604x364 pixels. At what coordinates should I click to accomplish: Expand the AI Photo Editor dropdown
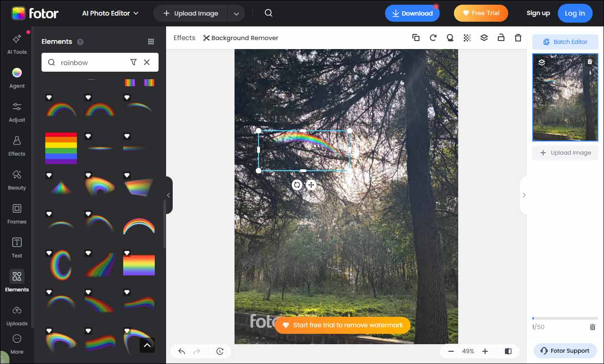click(x=110, y=13)
